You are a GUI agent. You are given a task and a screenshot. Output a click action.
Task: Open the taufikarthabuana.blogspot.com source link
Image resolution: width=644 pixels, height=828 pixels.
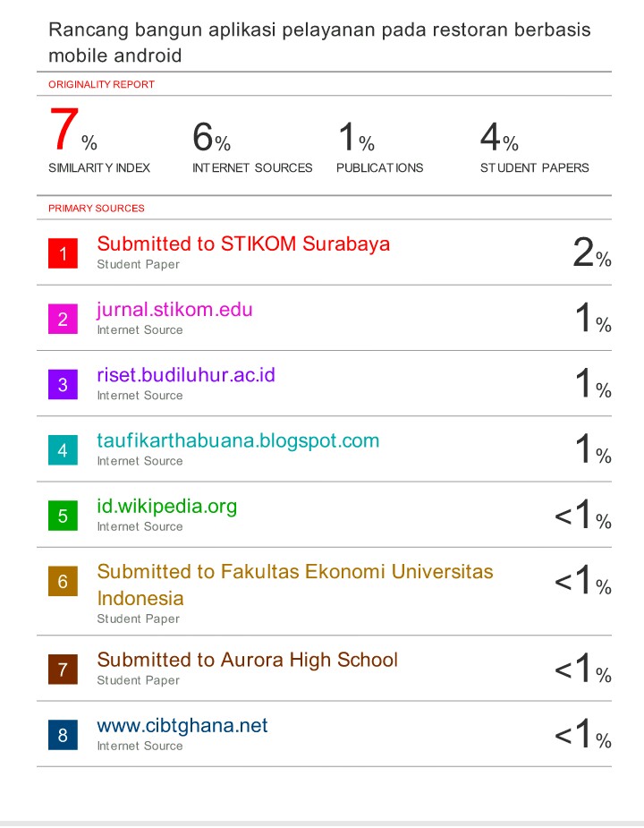(238, 440)
